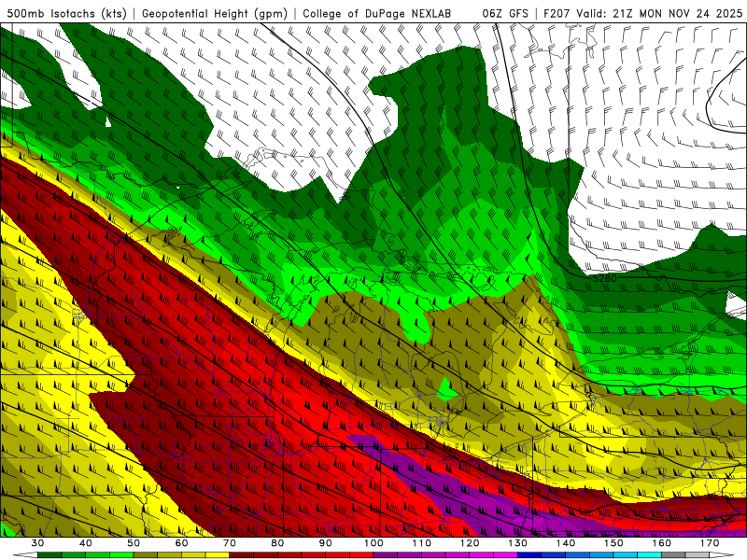Click the '500mb Isotachs (kts)' title text
This screenshot has width=747, height=560.
66,14
